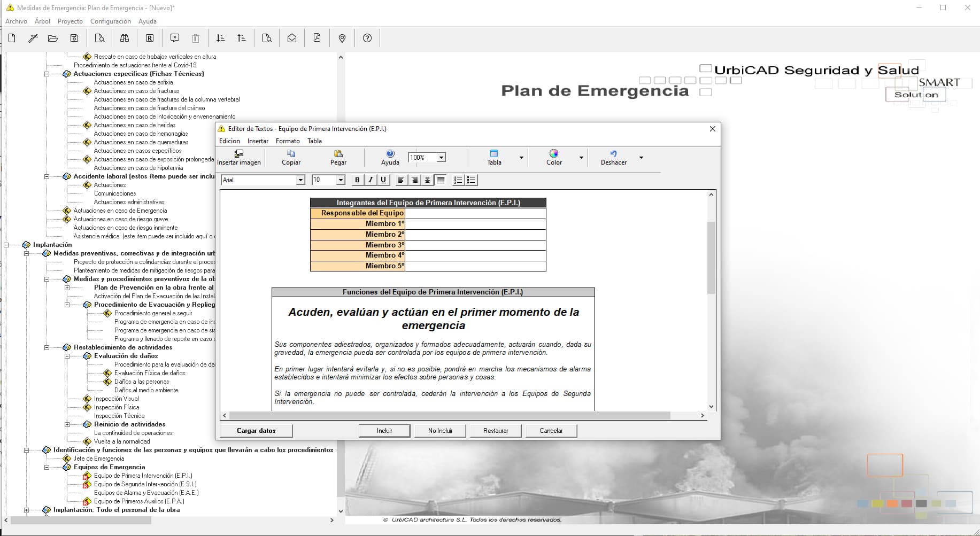Screen dimensions: 980x536
Task: Open the Insertar menu in the text editor
Action: point(258,141)
